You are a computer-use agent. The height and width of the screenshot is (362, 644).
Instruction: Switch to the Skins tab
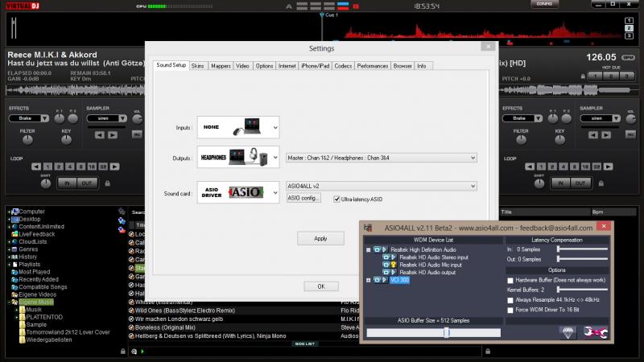(x=198, y=65)
